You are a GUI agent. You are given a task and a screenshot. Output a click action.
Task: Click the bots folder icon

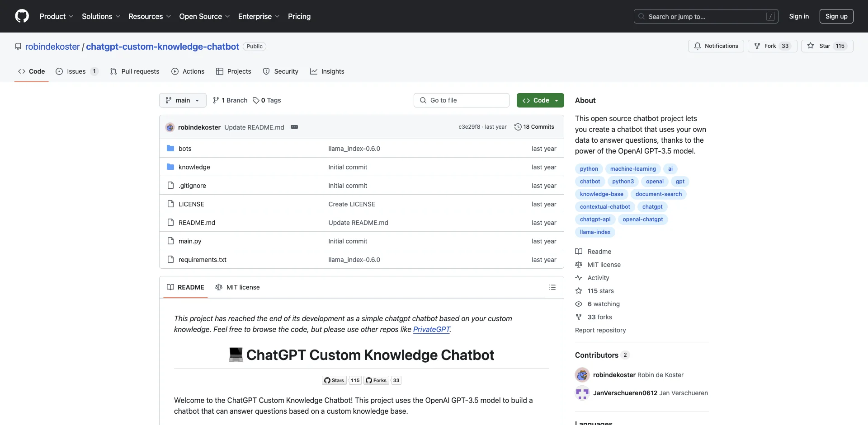[170, 149]
